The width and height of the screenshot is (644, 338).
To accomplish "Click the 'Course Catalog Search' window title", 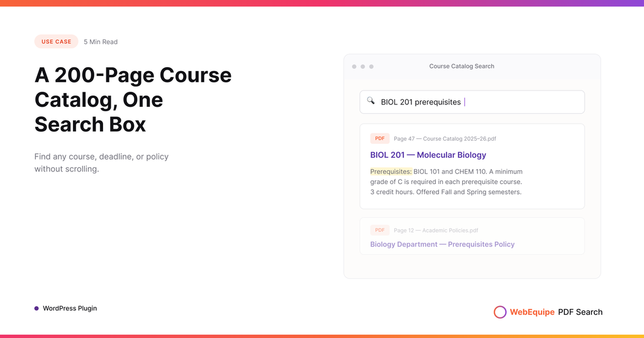I will coord(462,66).
